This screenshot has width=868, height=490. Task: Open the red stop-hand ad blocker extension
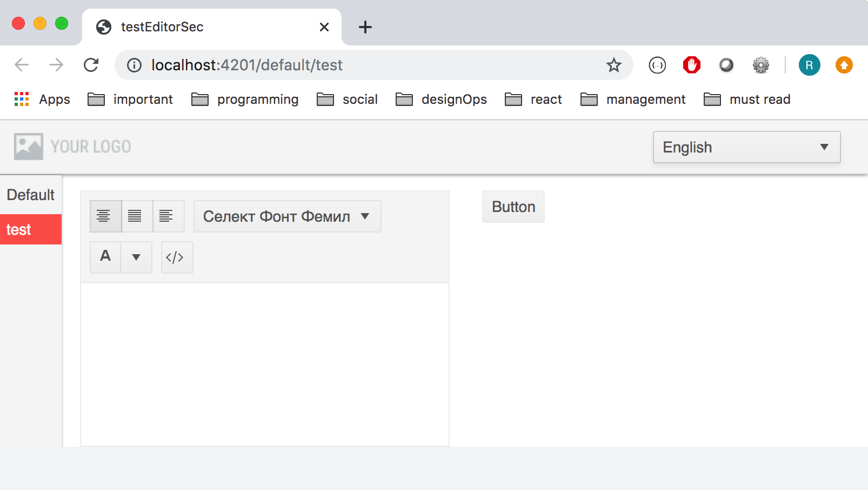pyautogui.click(x=692, y=65)
